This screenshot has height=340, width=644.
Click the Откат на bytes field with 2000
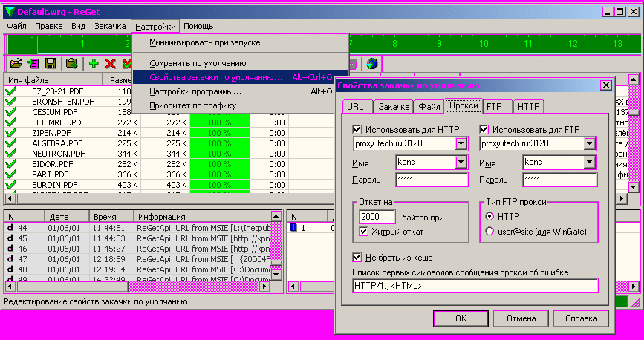click(x=377, y=217)
